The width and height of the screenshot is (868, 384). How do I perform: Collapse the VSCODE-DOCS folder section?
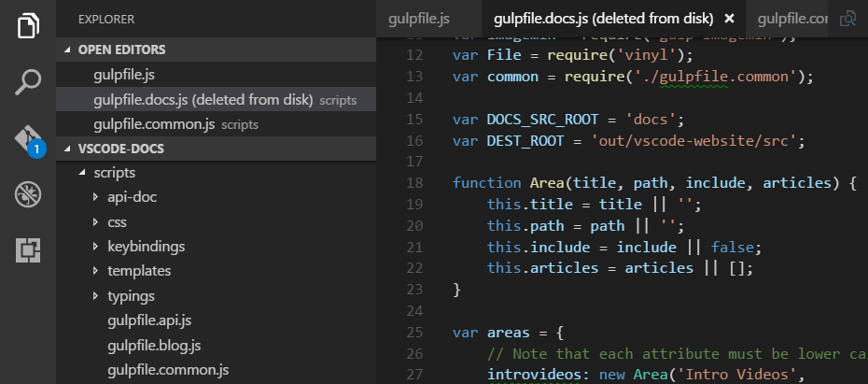coord(67,149)
